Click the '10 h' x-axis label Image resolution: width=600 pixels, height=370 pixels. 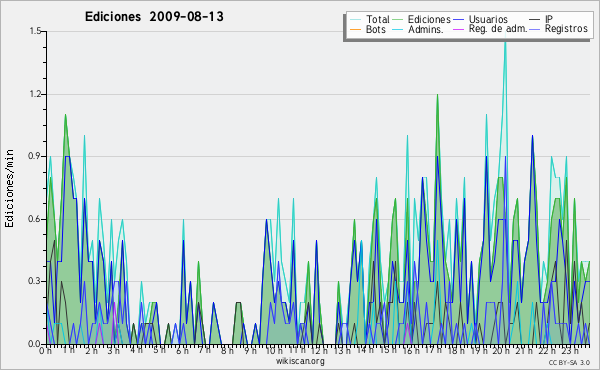coord(274,351)
